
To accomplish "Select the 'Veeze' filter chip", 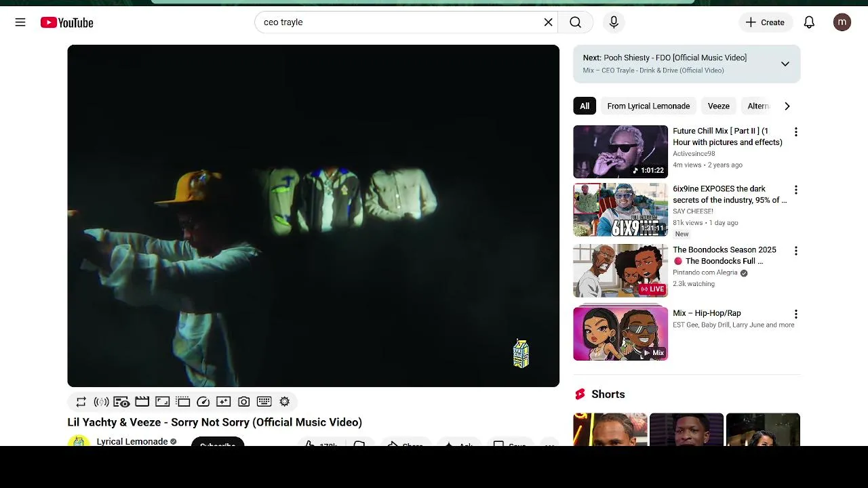I will click(x=718, y=106).
